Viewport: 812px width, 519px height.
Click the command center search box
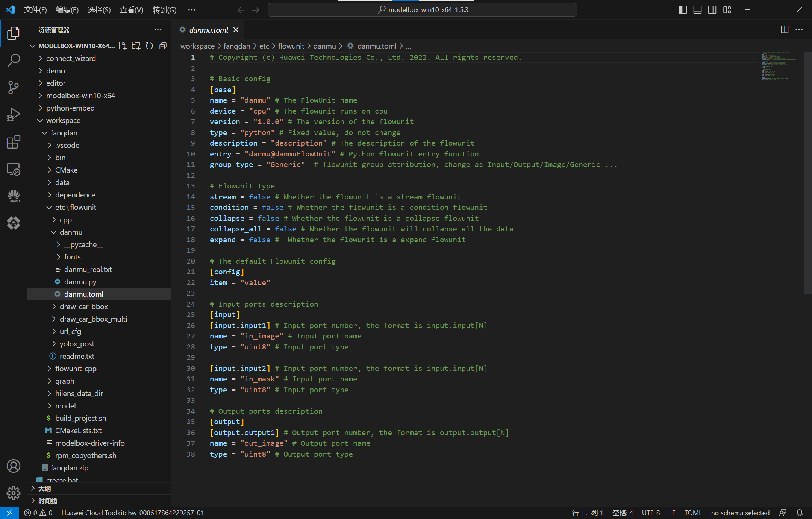pyautogui.click(x=422, y=10)
